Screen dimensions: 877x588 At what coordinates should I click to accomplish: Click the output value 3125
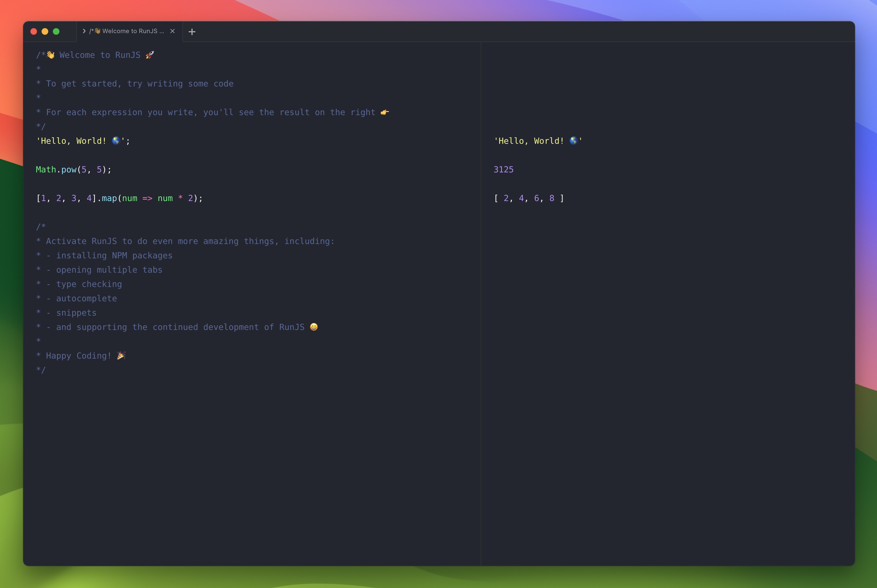pos(503,170)
